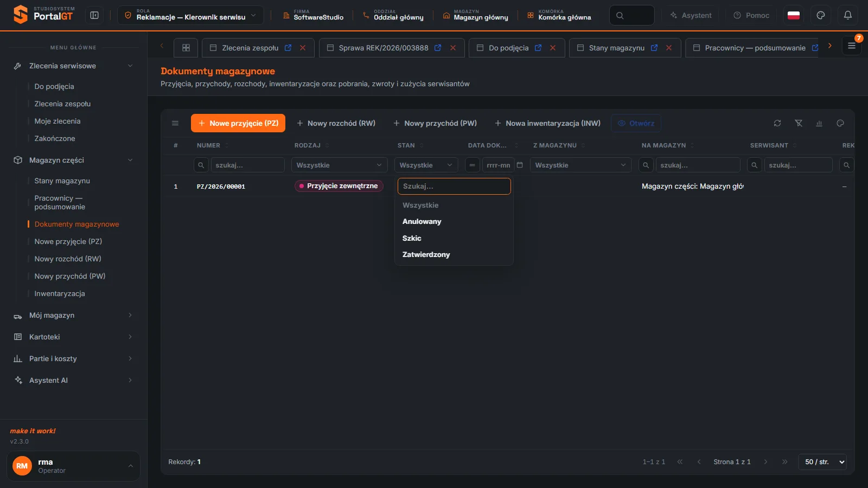Open the date picker calendar icon
868x488 pixels.
pyautogui.click(x=520, y=165)
